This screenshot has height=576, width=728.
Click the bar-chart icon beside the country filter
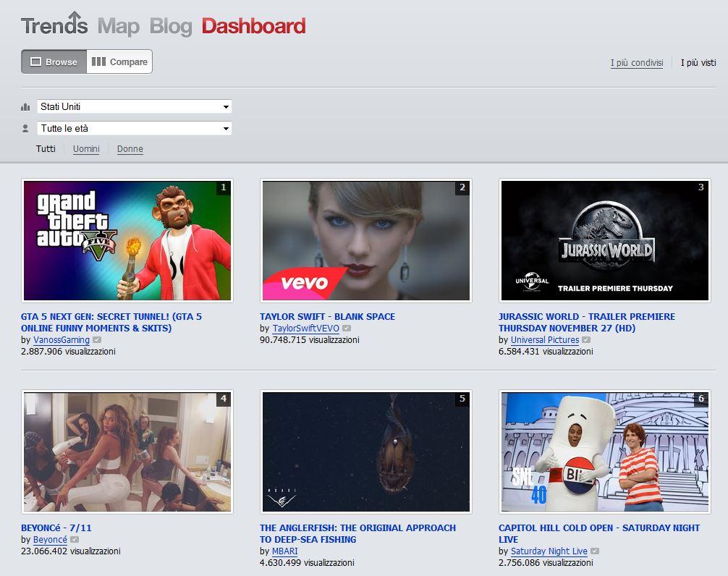click(25, 106)
